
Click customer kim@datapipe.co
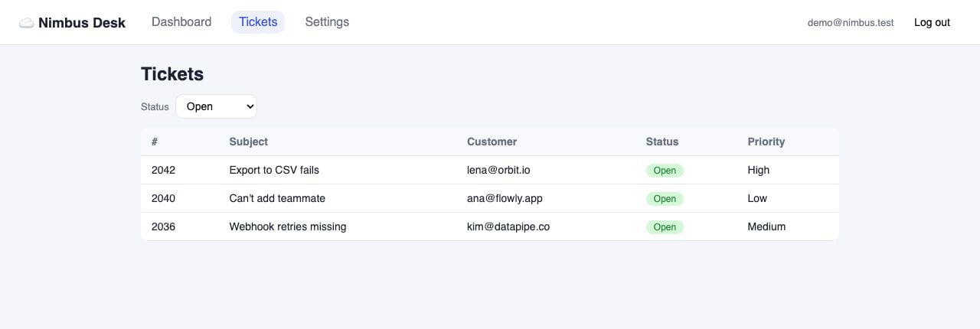coord(508,226)
